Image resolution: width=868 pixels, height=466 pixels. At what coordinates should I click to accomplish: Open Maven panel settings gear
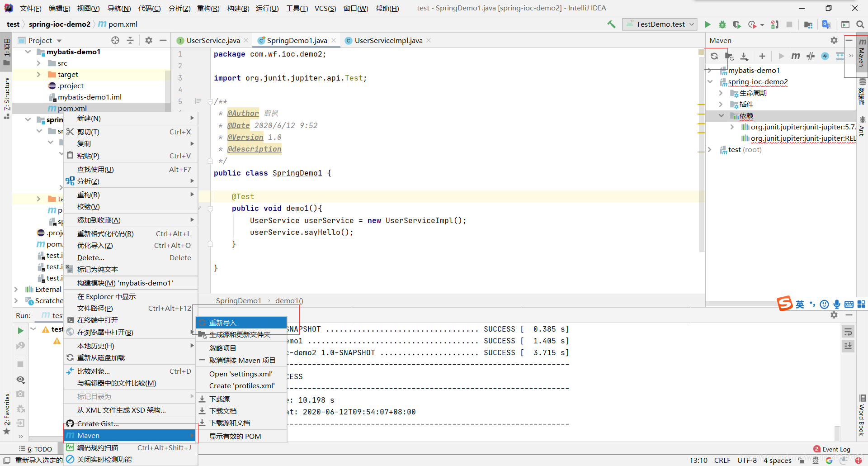(x=834, y=40)
